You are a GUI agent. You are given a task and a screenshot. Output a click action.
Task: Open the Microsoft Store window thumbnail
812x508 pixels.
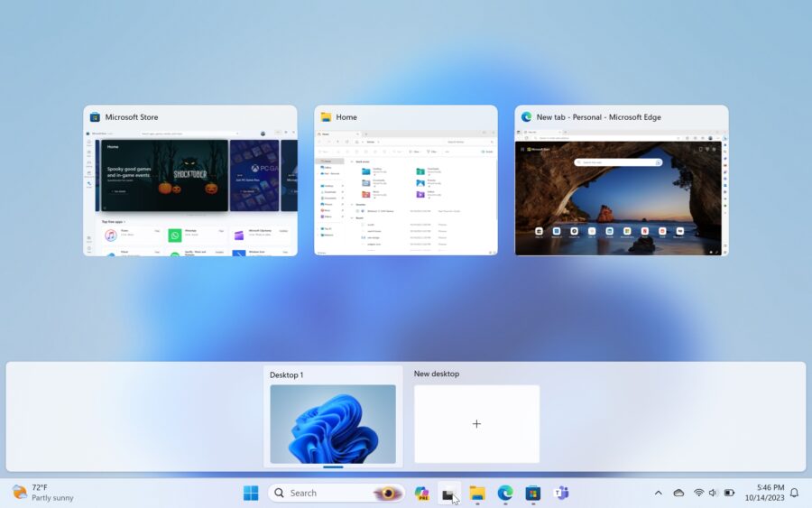point(190,180)
